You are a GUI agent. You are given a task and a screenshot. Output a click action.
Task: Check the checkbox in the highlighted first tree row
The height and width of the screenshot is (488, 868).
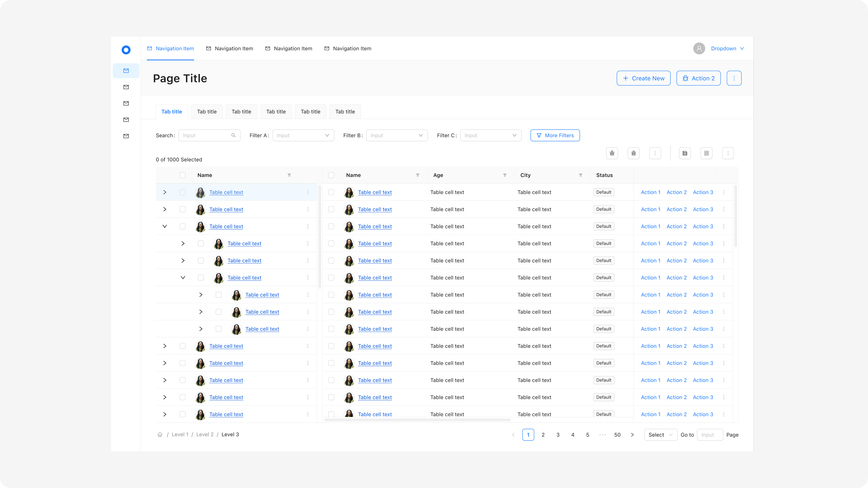183,192
